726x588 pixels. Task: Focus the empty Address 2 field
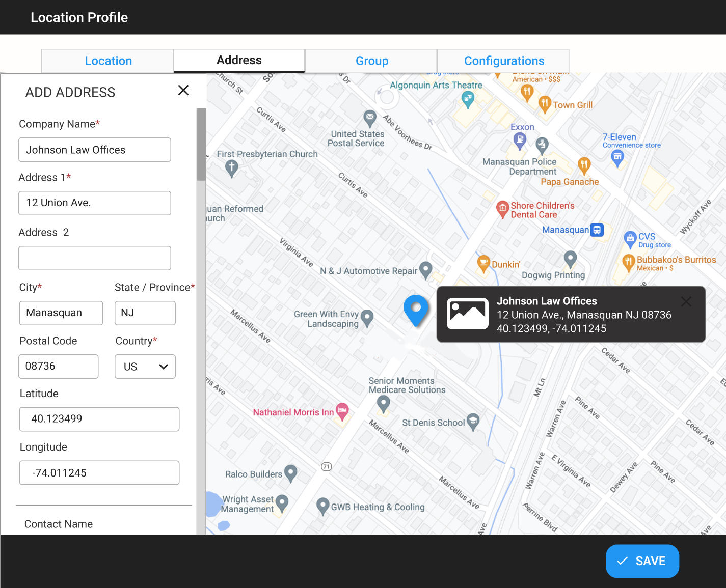click(95, 258)
